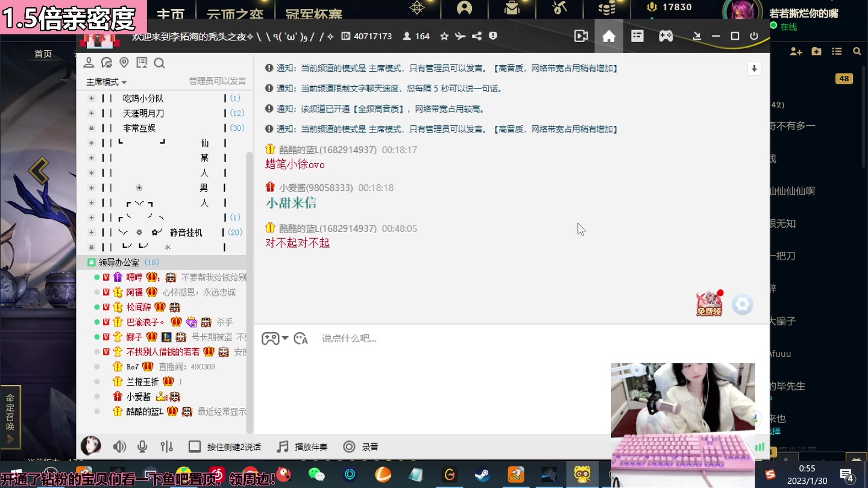
Task: Click add-friend icon in friends panel
Action: [796, 52]
